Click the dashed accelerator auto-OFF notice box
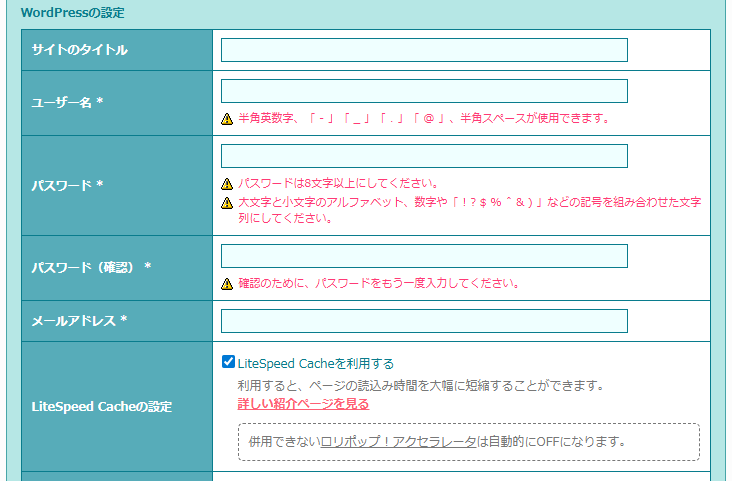The width and height of the screenshot is (732, 481). [468, 441]
